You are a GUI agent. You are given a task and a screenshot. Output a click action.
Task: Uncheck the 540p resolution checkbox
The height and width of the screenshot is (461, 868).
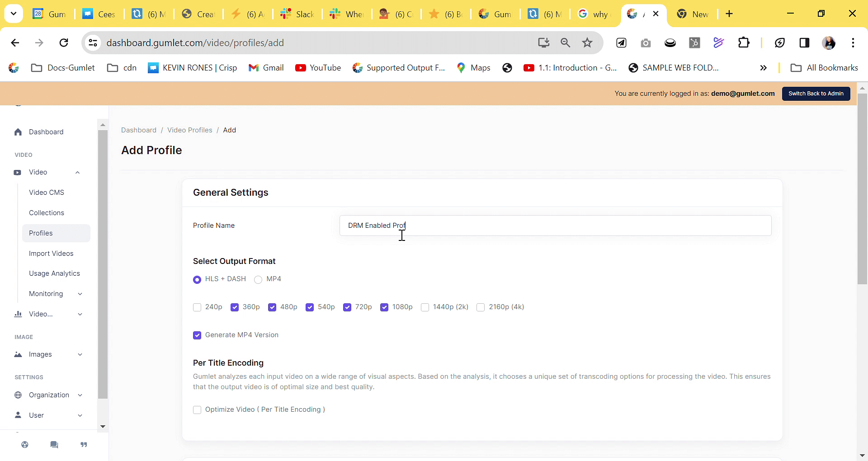click(x=310, y=307)
